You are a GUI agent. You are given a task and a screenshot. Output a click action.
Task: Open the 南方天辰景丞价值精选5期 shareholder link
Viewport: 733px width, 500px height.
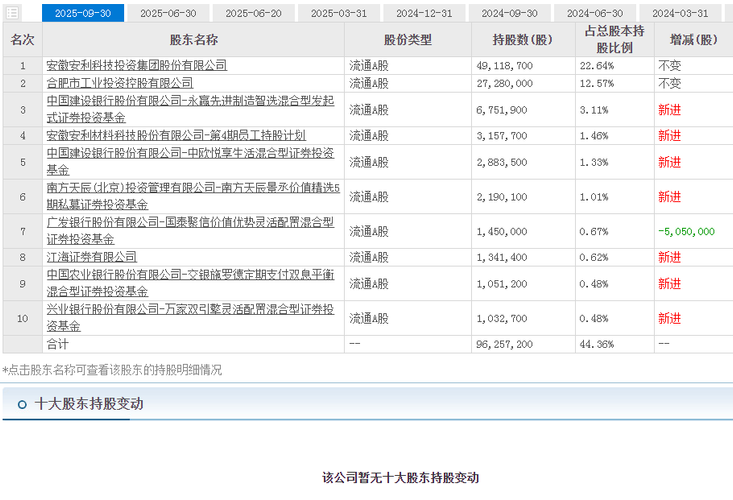pos(193,196)
